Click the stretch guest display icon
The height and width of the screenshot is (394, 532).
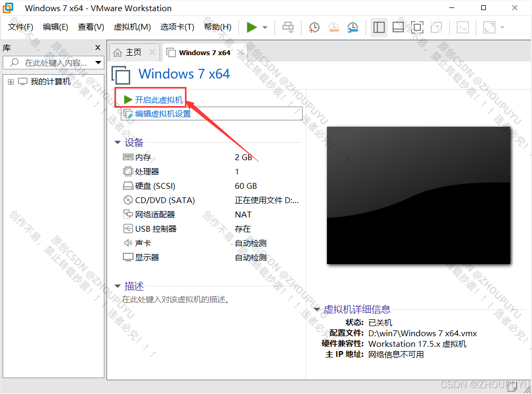pyautogui.click(x=489, y=27)
